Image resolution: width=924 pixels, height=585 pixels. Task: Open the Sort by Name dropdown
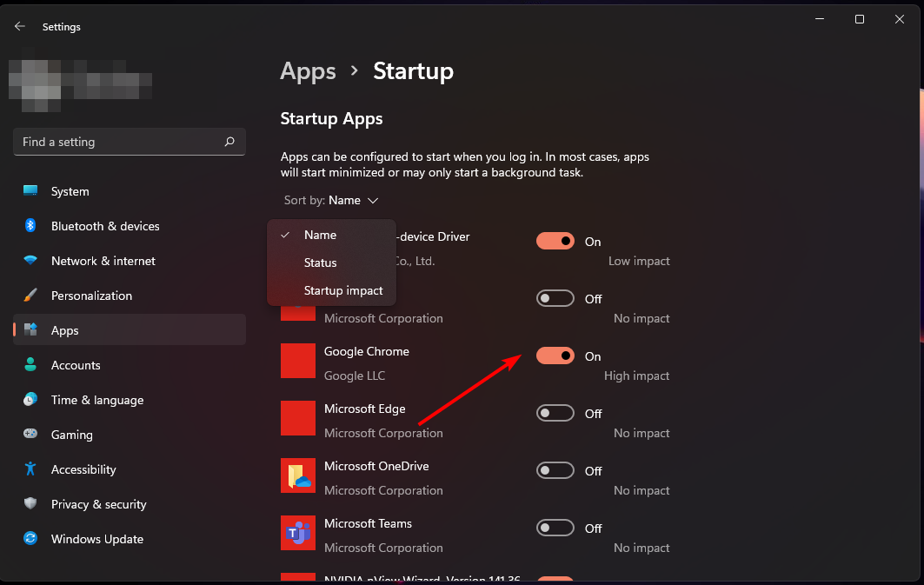pyautogui.click(x=331, y=200)
